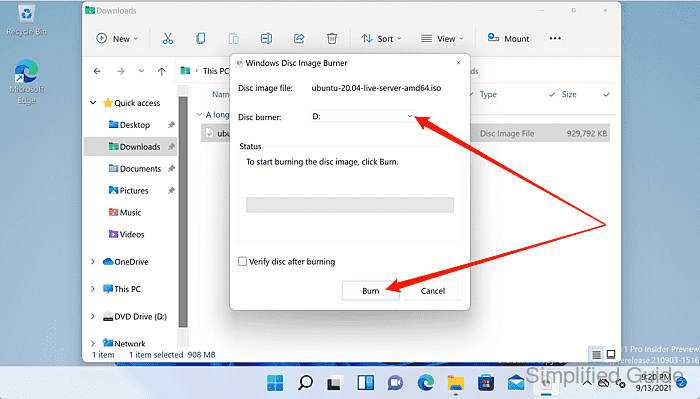Open Task View on taskbar
The width and height of the screenshot is (700, 399).
[x=335, y=383]
